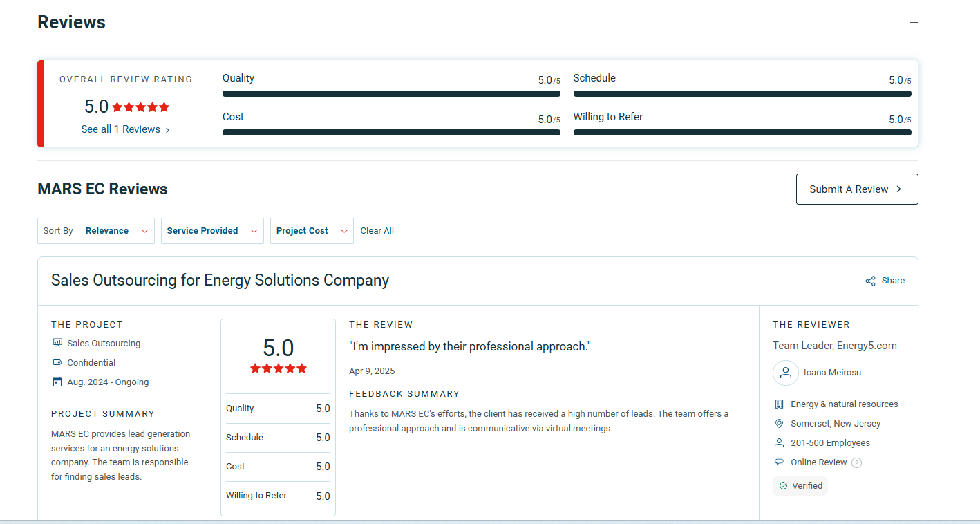Click 201-500 Employees text
980x524 pixels.
click(830, 442)
